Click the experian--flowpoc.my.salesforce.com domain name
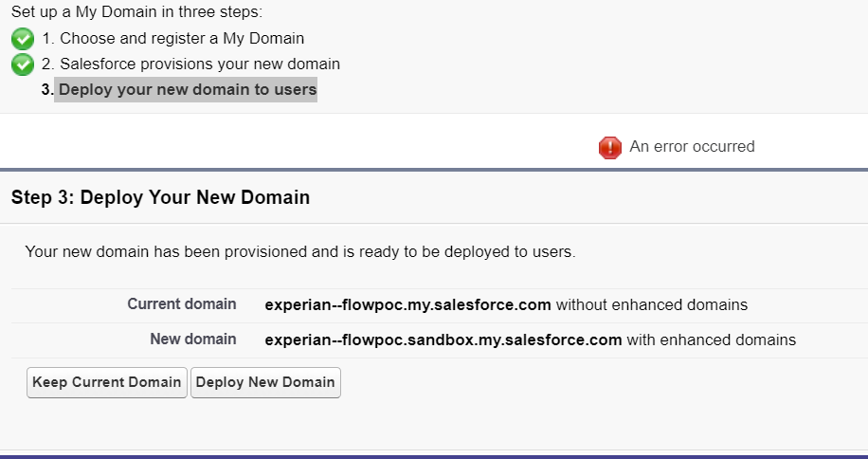Viewport: 868px width, 459px height. [407, 305]
